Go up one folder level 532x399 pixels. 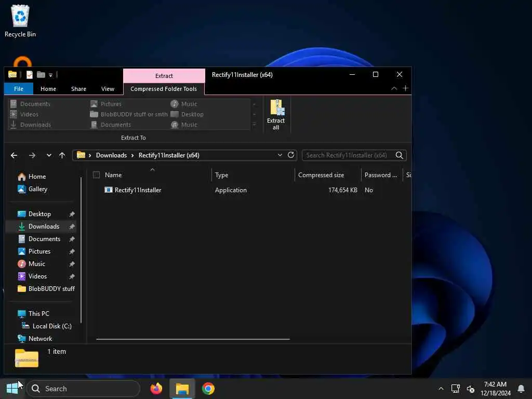(x=62, y=155)
